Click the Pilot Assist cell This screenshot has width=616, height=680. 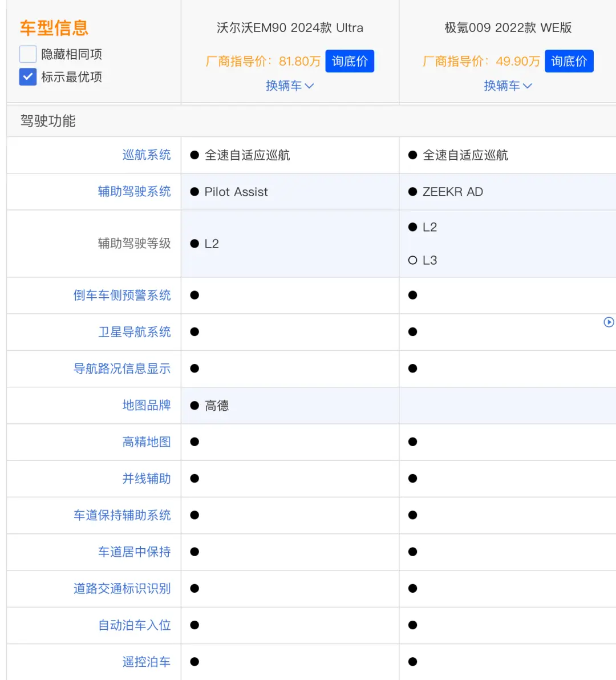290,192
